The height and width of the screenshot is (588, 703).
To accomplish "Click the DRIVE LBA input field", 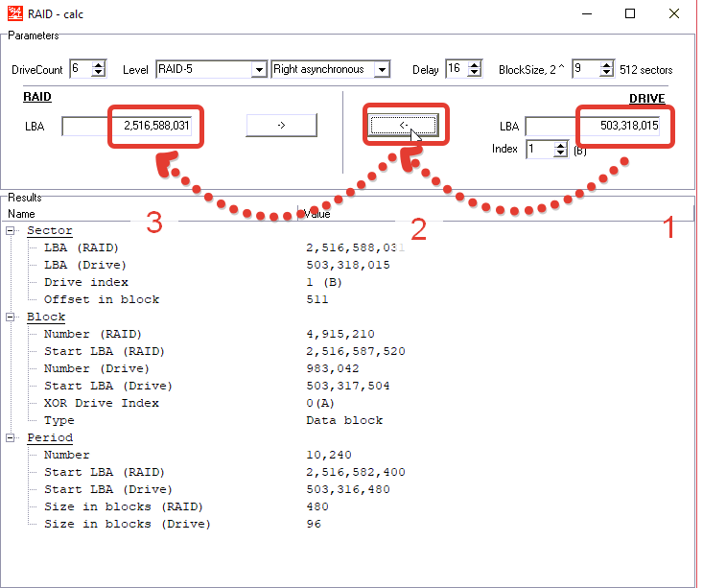I will (593, 126).
